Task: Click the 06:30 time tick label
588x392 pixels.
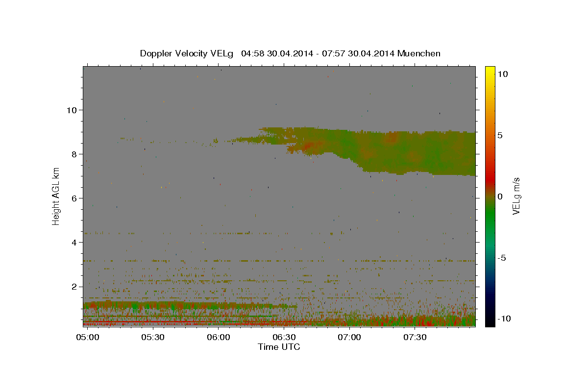Action: tap(284, 338)
